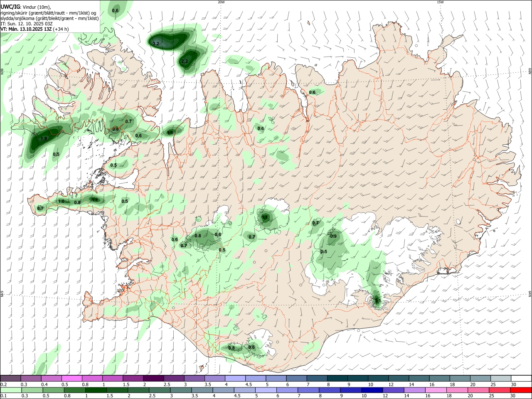Click the violet rain legend swatch starting at 12
The image size is (532, 399).
click(x=393, y=390)
